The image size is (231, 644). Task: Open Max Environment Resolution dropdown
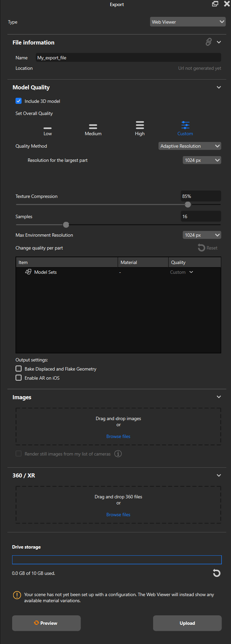(202, 235)
